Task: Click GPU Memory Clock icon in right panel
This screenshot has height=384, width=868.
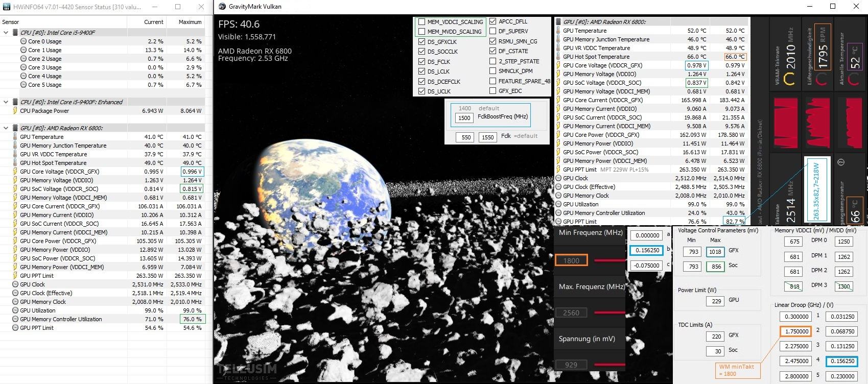Action: coord(558,196)
